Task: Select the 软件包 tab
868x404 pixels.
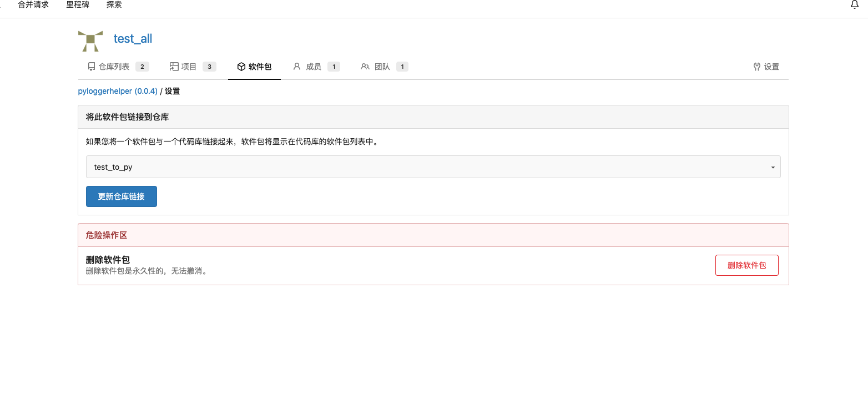Action: (x=254, y=67)
